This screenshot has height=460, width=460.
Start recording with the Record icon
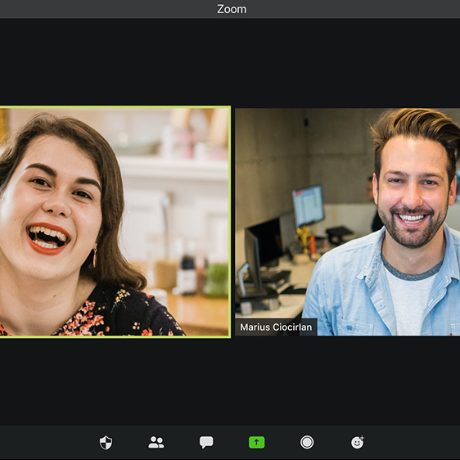pos(307,443)
